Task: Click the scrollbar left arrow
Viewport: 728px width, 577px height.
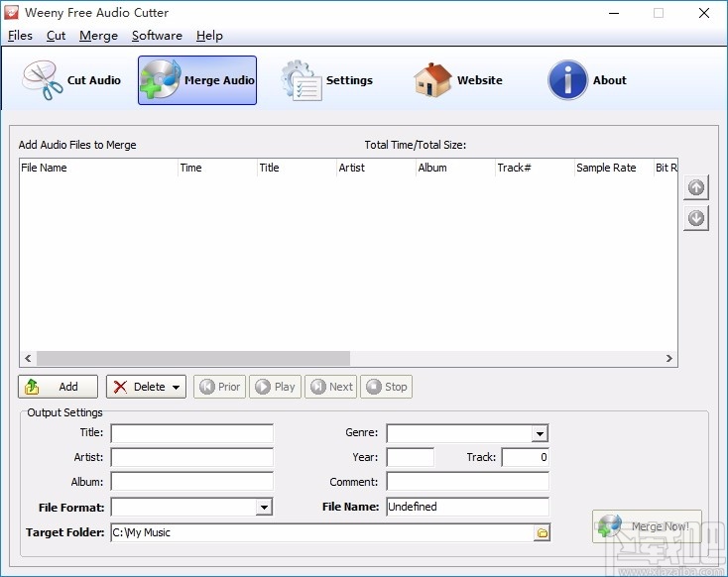Action: click(29, 358)
